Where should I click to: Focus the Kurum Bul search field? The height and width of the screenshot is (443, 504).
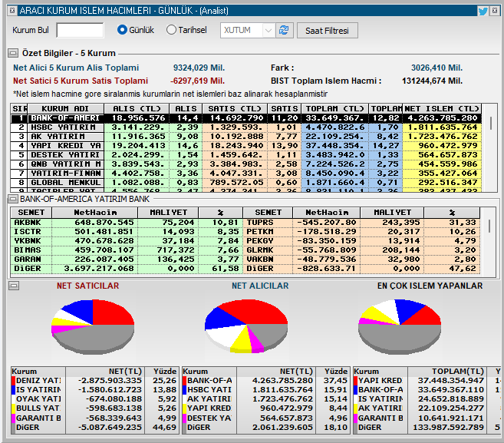[80, 30]
